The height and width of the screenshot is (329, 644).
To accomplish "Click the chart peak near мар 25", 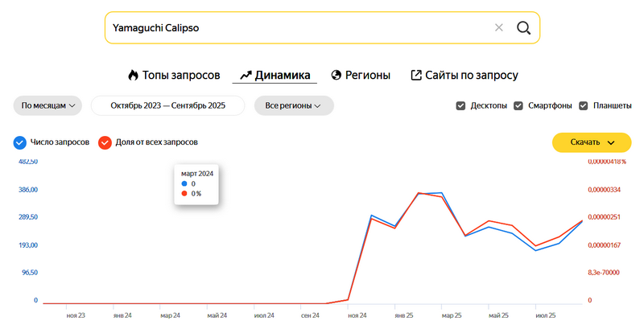I will 441,193.
